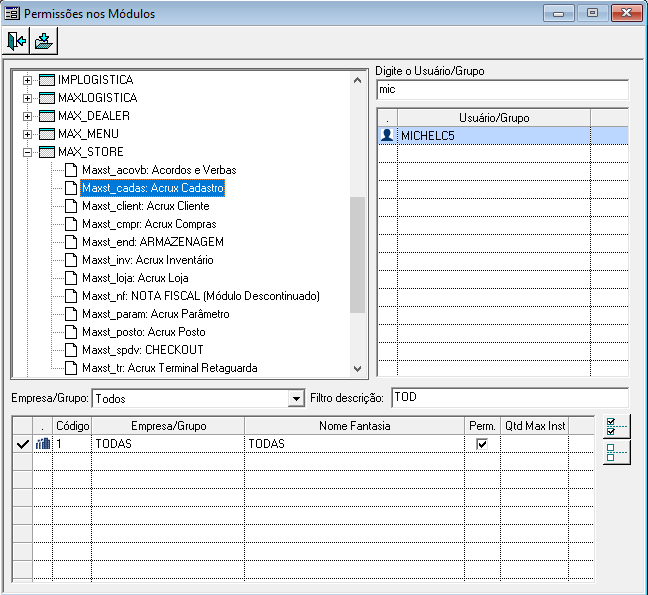Click the Filtro descrição input field

point(510,397)
